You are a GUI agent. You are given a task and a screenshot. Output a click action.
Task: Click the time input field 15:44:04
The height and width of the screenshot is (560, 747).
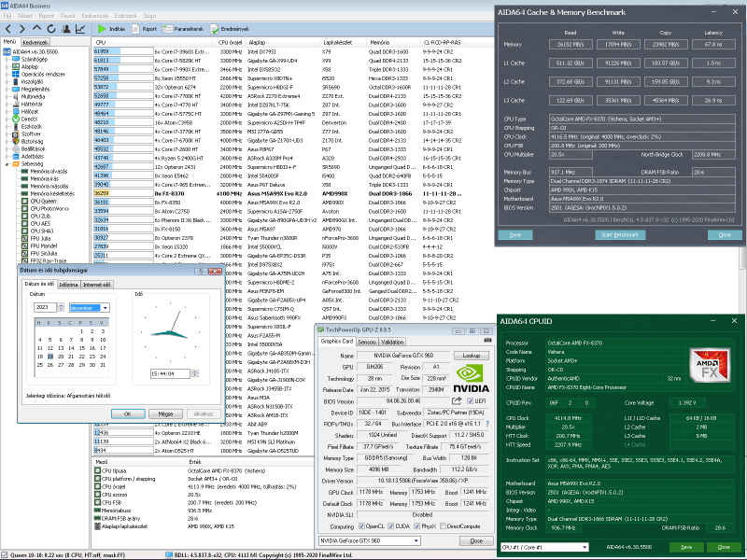pos(170,374)
